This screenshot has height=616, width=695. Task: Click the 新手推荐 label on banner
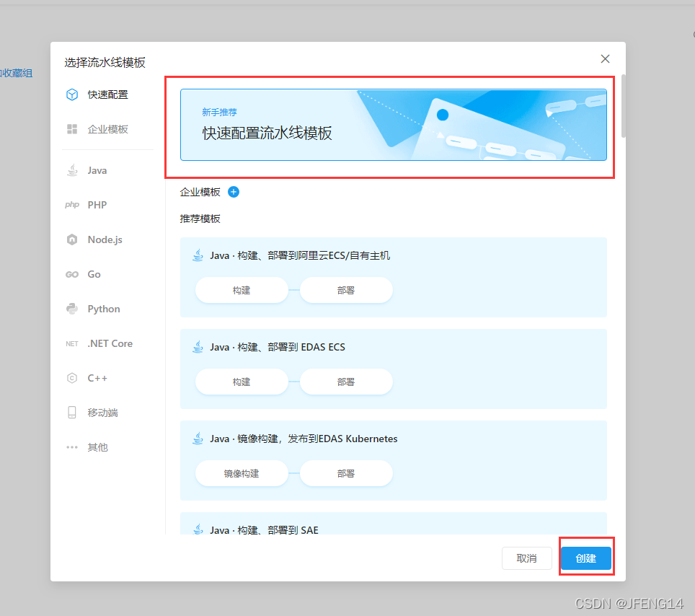point(219,113)
